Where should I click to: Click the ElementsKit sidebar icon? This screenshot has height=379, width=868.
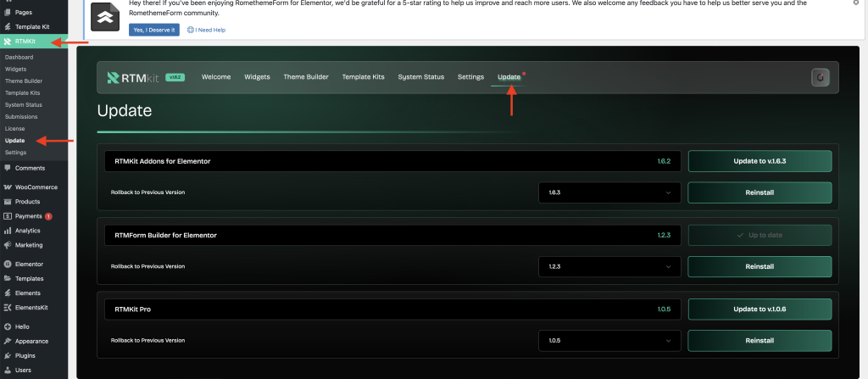[7, 308]
